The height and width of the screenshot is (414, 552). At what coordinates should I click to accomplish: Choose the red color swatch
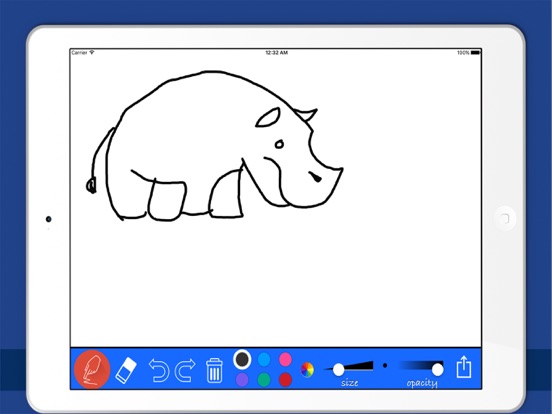point(285,380)
